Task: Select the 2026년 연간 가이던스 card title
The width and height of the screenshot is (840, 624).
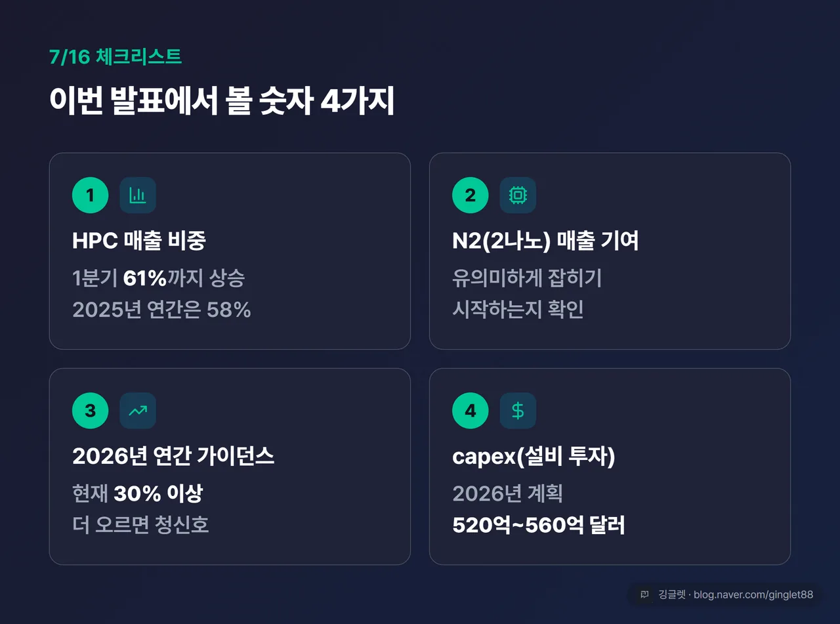Action: tap(173, 456)
